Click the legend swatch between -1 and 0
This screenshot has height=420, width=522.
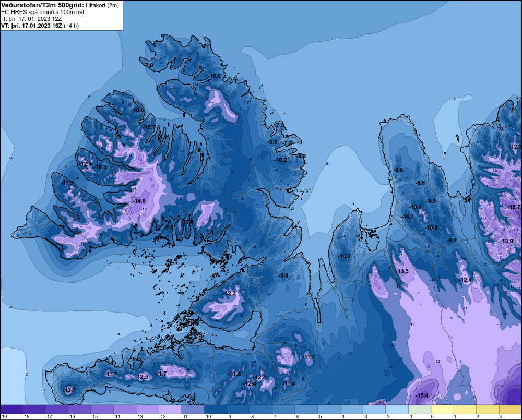[420, 410]
